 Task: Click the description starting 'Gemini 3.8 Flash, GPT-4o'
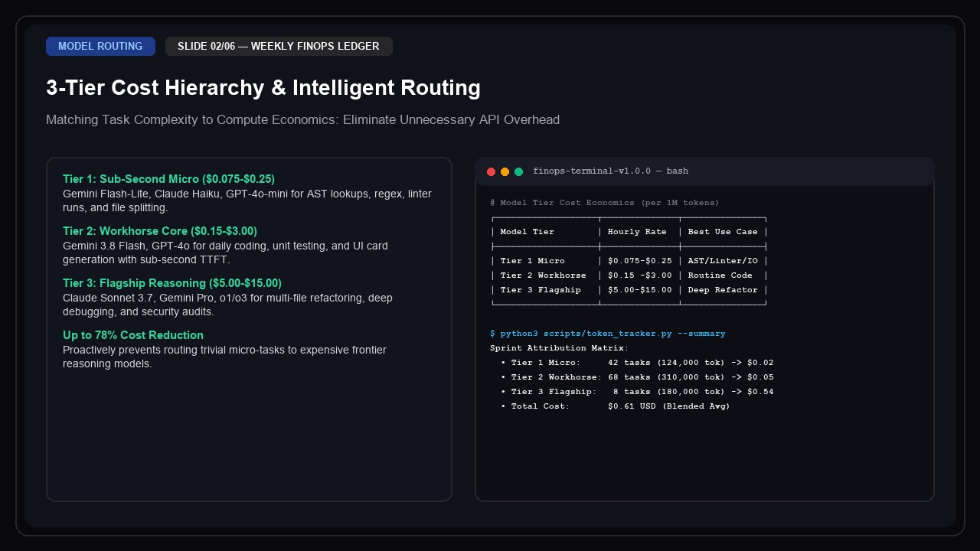pyautogui.click(x=226, y=253)
